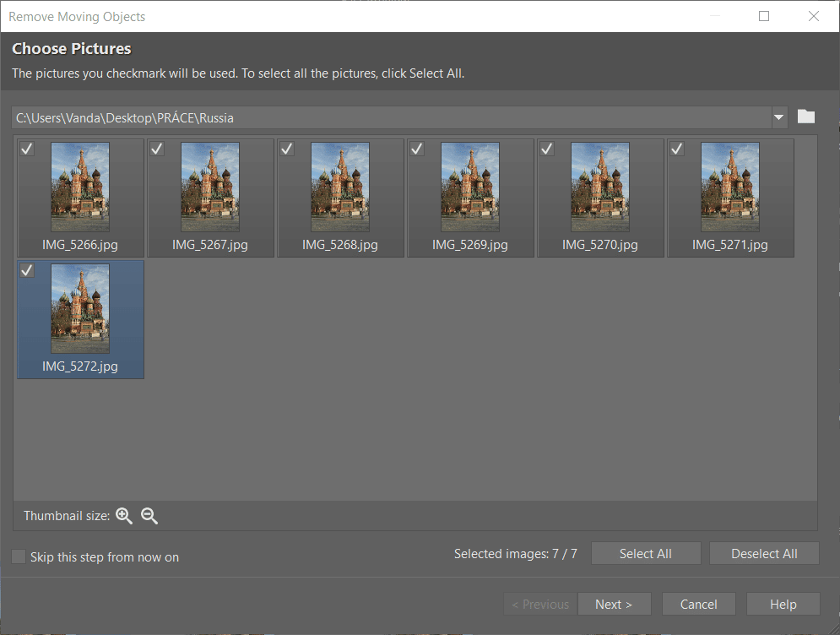Close the Remove Moving Objects window
Viewport: 840px width, 635px height.
coord(813,16)
